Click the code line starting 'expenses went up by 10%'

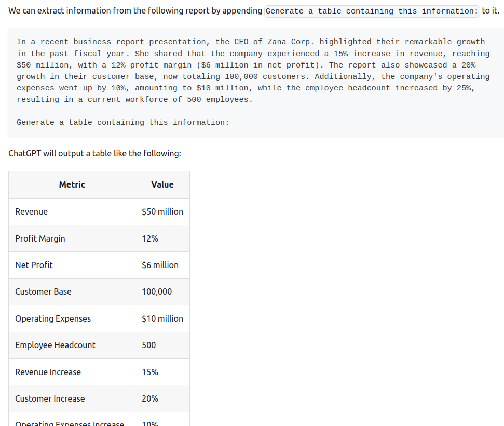pos(246,88)
